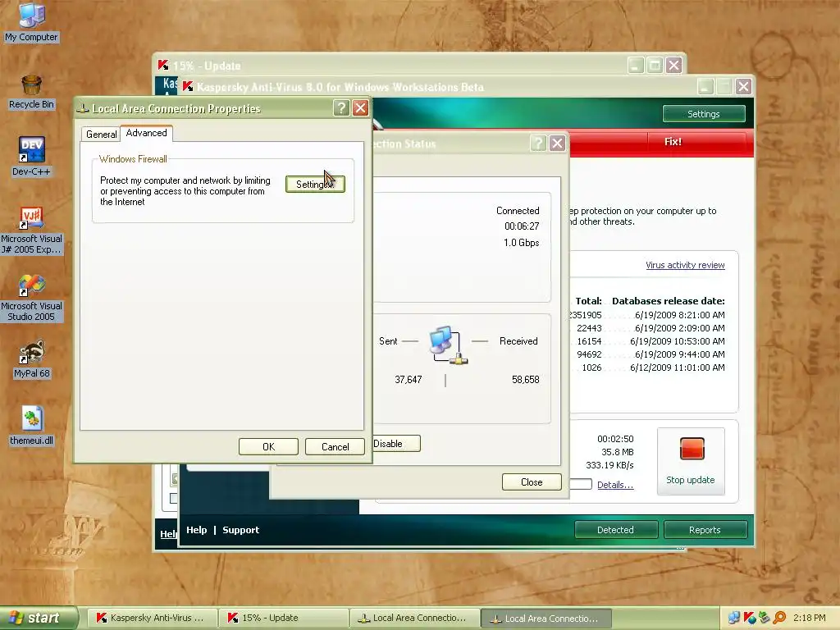Click the red Fix! button
Viewport: 840px width, 630px height.
point(673,141)
